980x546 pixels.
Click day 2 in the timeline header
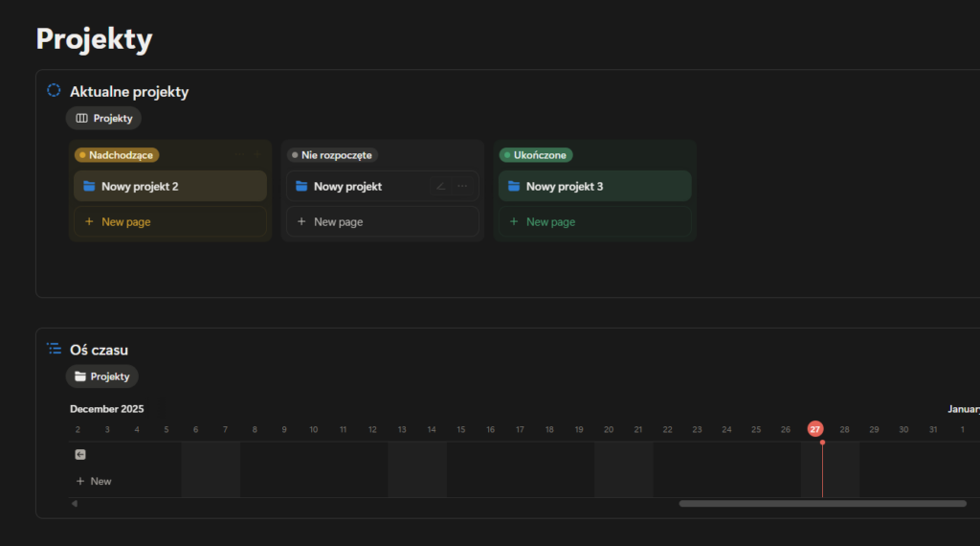coord(78,430)
